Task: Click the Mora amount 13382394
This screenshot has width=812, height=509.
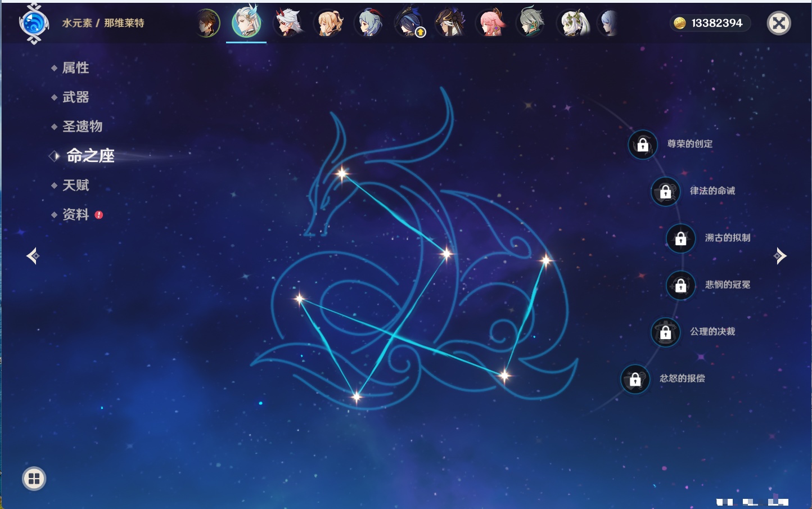Action: [717, 23]
